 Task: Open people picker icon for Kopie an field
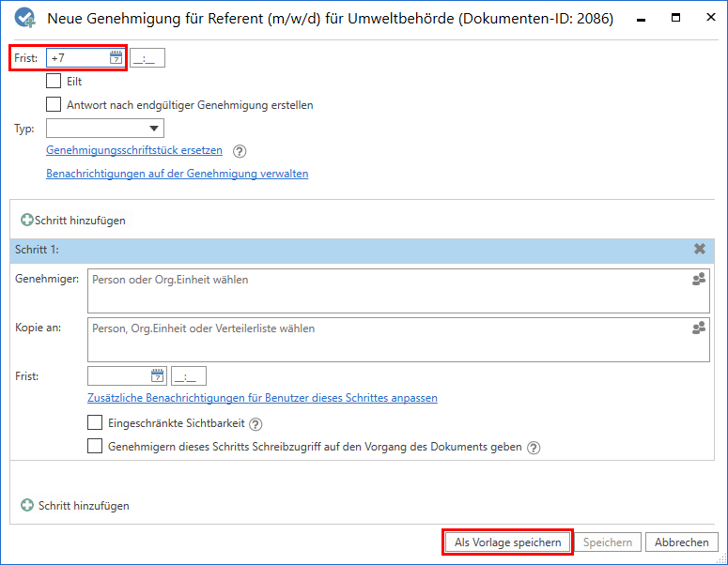point(698,328)
